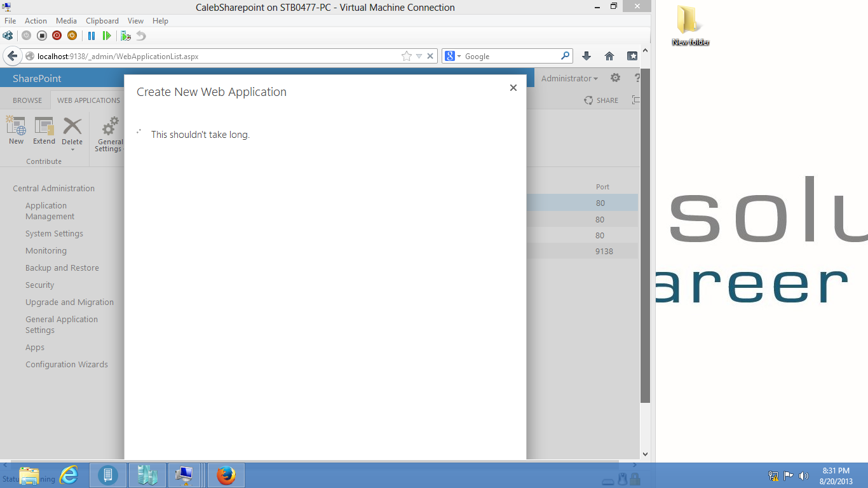Click the Revert undo arrow icon
The width and height of the screenshot is (868, 488).
tap(141, 36)
